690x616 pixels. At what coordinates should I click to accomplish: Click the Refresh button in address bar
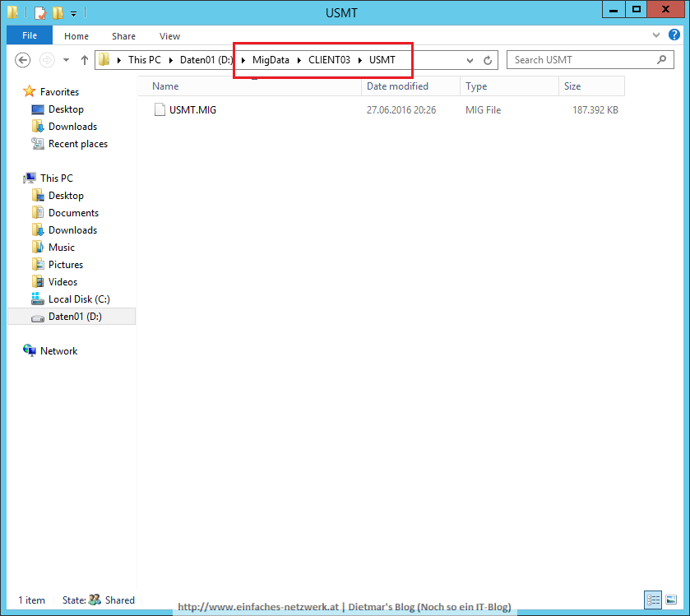[x=488, y=60]
